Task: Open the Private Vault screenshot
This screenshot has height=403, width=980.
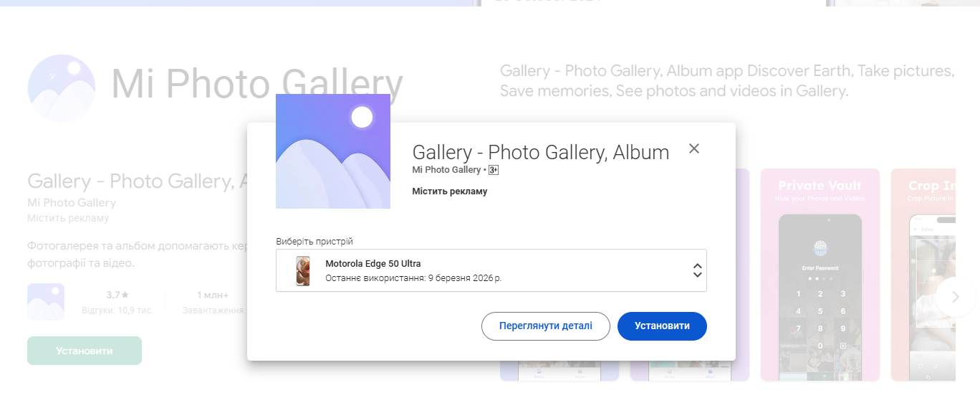Action: 820,275
